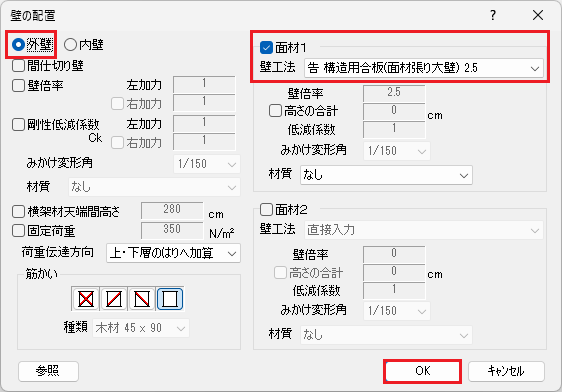
Task: Uncheck the 面材1 checkbox
Action: tap(266, 47)
